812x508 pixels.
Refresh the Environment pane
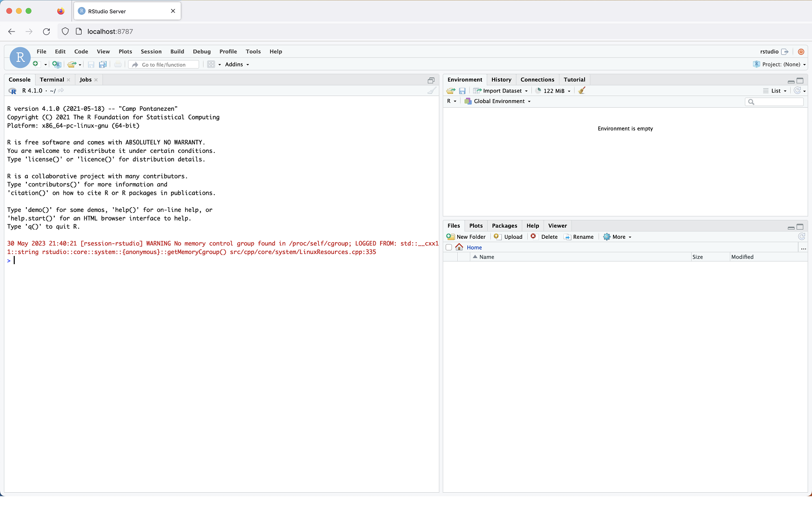click(797, 90)
